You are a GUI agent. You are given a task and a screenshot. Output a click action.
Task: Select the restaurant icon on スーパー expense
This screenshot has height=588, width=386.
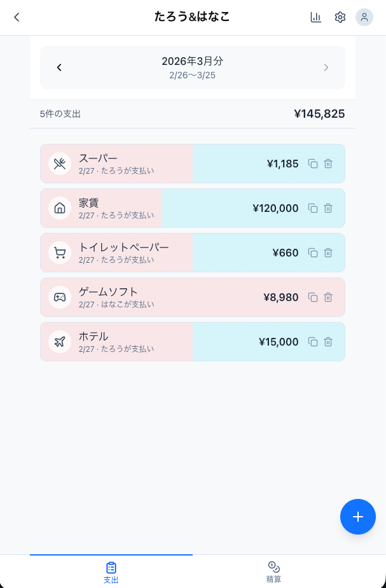[x=59, y=164]
